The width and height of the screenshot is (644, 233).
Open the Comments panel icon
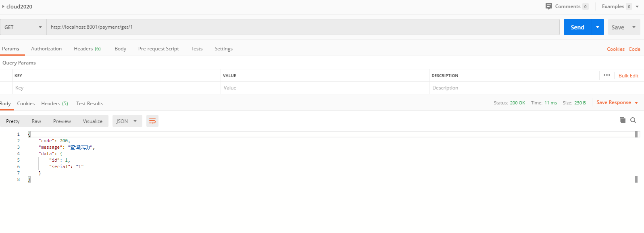pos(548,6)
